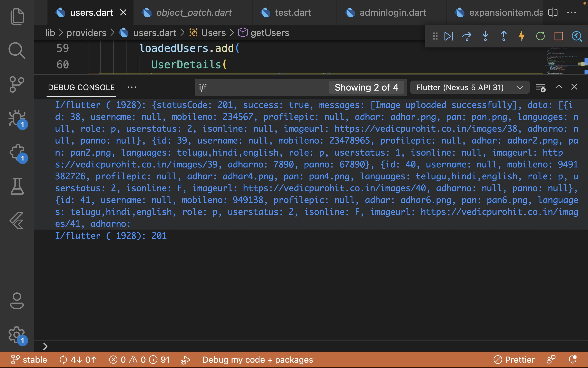Screen dimensions: 588x368
Task: Click line number 60 in the gutter
Action: [63, 64]
